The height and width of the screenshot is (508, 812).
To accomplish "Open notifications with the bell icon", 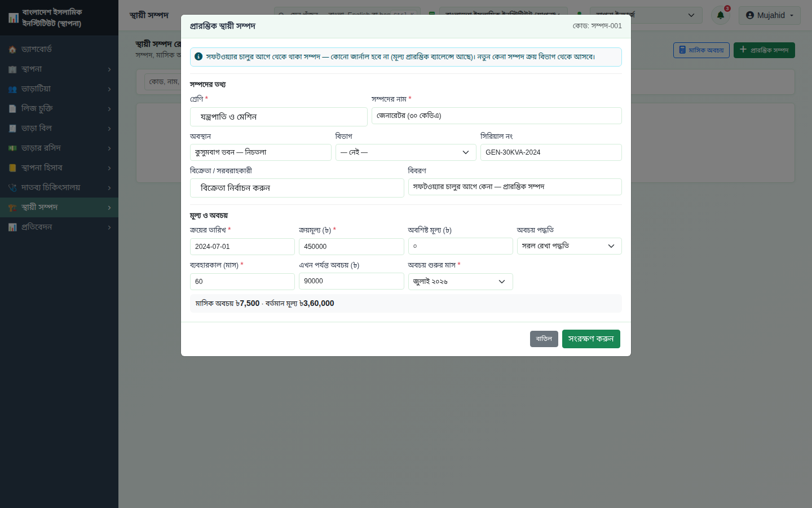I will [721, 15].
